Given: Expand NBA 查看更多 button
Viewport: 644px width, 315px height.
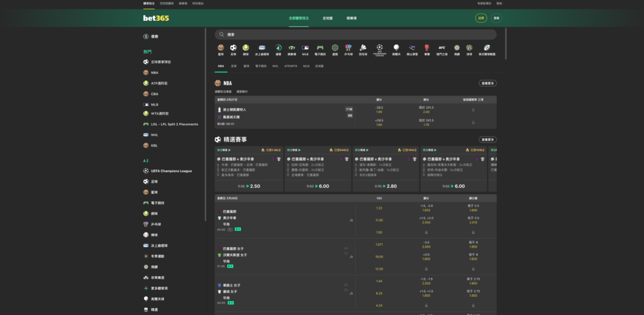Looking at the screenshot, I should coord(488,83).
